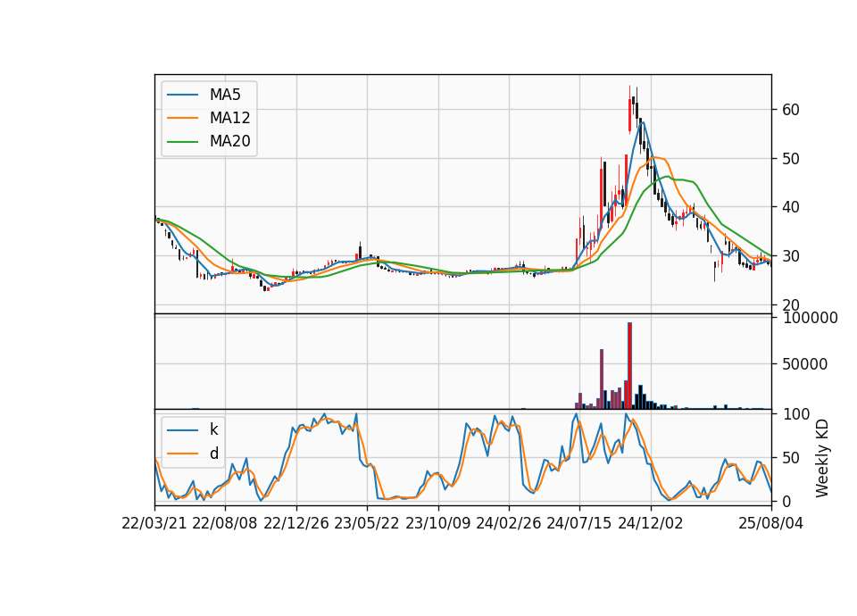This screenshot has width=857, height=616.
Task: Click the tallest red volume bar
Action: (629, 366)
